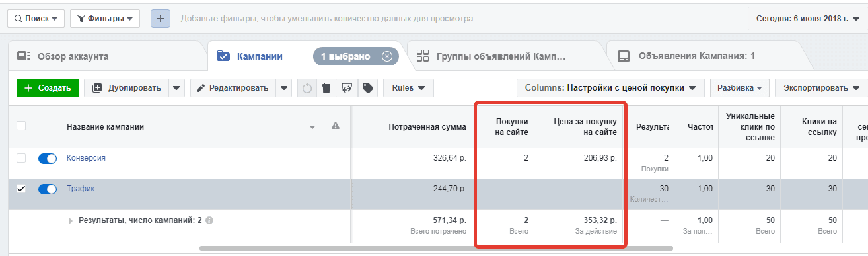Untick the Трафик campaign checkbox
Viewport: 868px width, 256px height.
[x=21, y=189]
